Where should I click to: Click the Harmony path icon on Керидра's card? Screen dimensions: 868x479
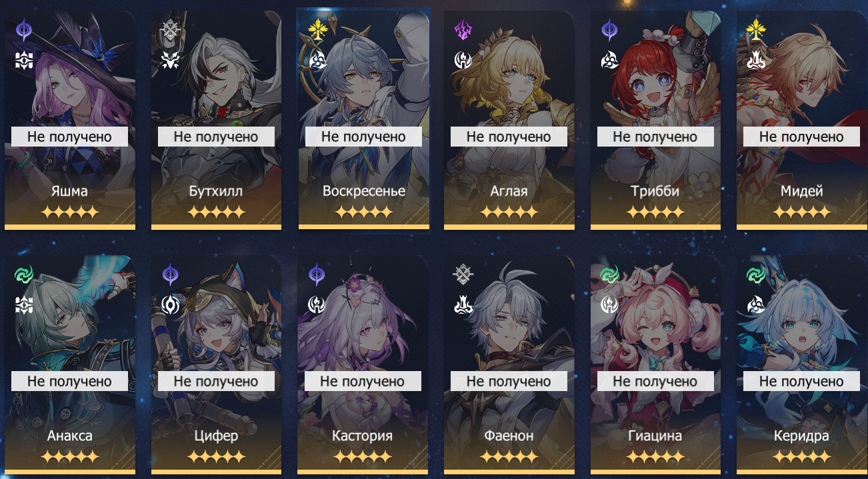click(755, 304)
